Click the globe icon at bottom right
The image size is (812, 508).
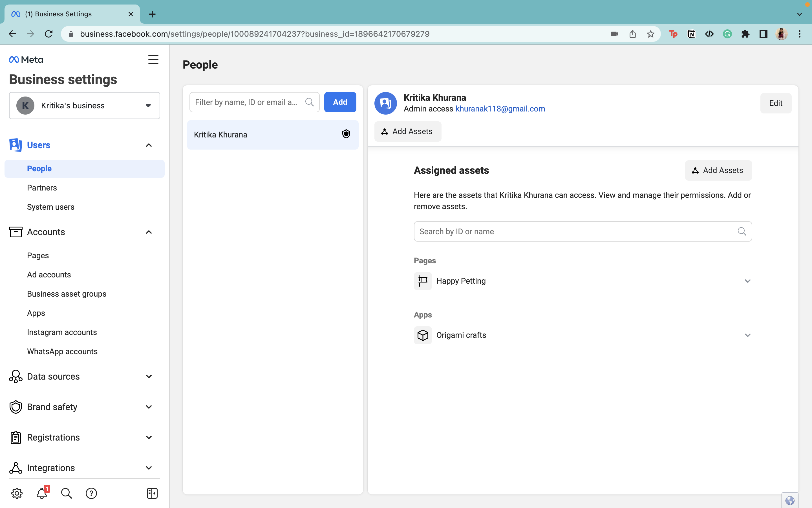[790, 501]
